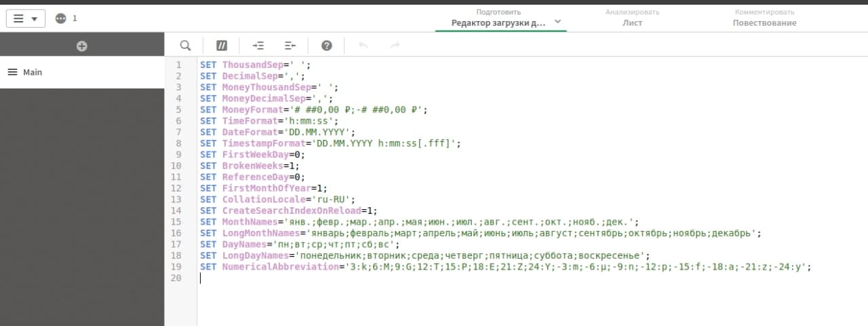Image resolution: width=868 pixels, height=326 pixels.
Task: Click the MonthNames script line
Action: pyautogui.click(x=419, y=222)
